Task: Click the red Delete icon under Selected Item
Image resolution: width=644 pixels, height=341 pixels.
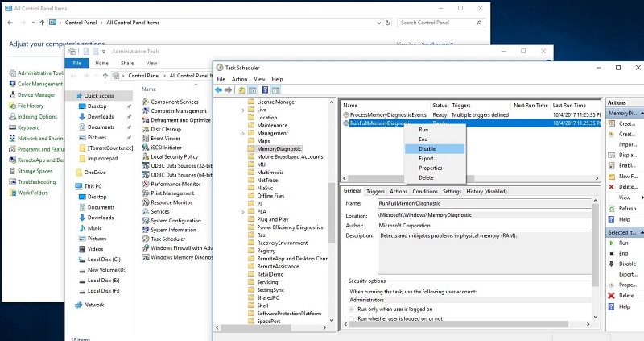Action: click(x=613, y=296)
